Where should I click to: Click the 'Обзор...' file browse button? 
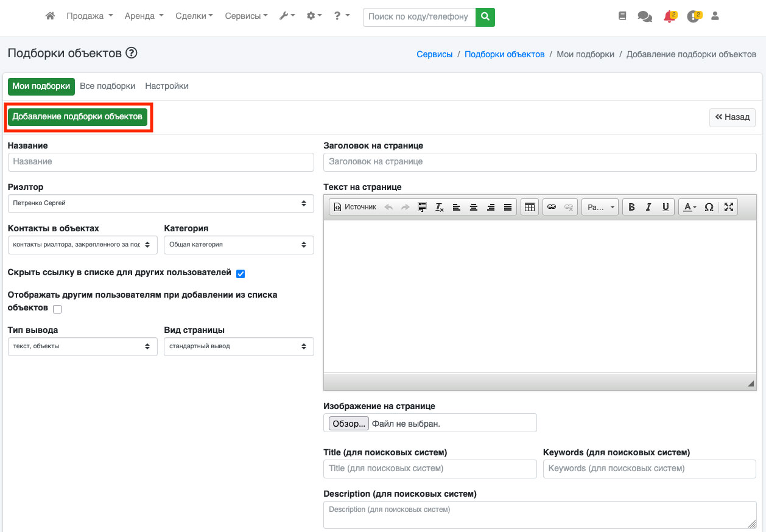[349, 423]
